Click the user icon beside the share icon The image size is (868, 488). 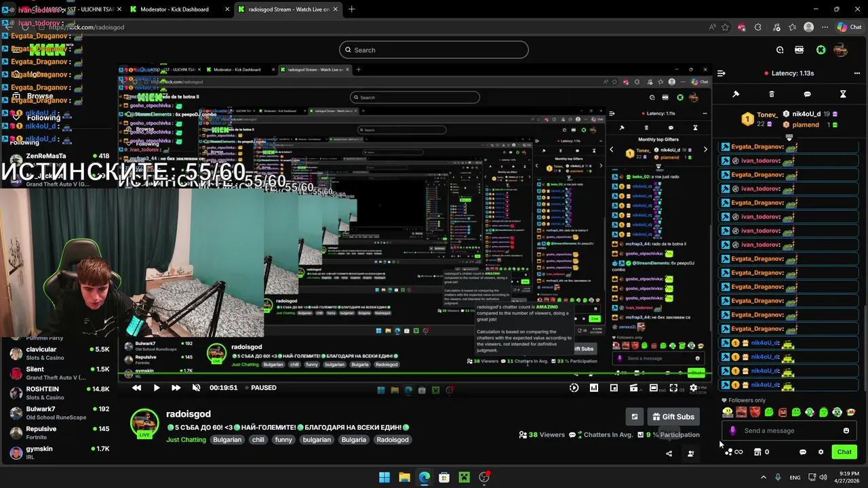pos(690,453)
